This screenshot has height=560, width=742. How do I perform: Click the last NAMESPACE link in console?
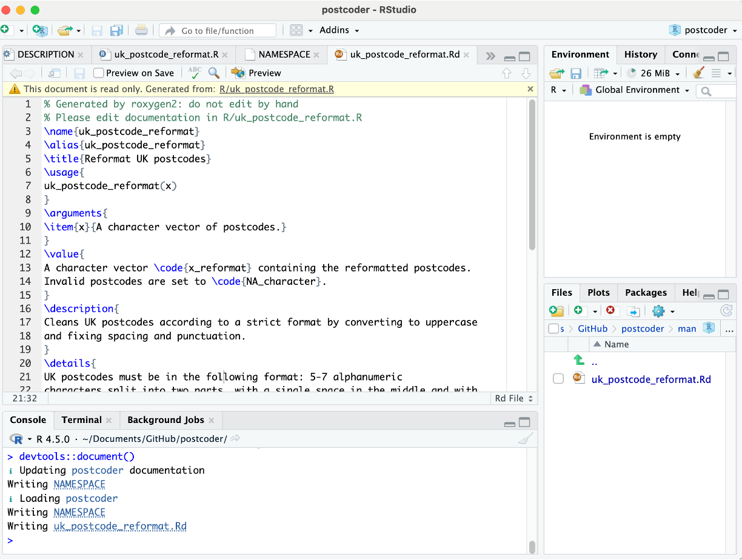click(79, 512)
